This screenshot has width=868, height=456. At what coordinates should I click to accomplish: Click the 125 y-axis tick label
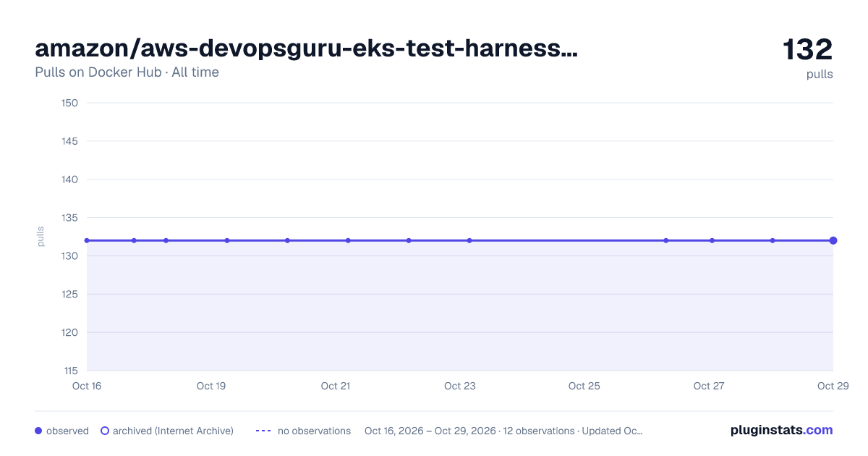pyautogui.click(x=70, y=295)
